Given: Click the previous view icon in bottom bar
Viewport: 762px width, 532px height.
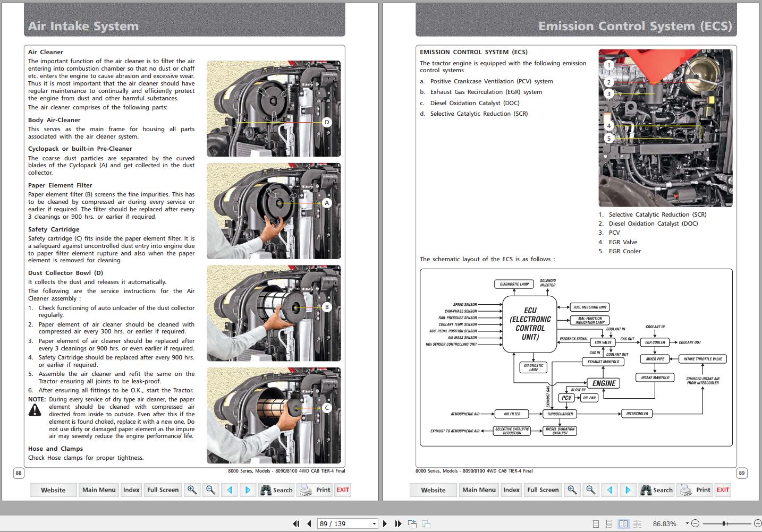Looking at the screenshot, I should pos(412,524).
